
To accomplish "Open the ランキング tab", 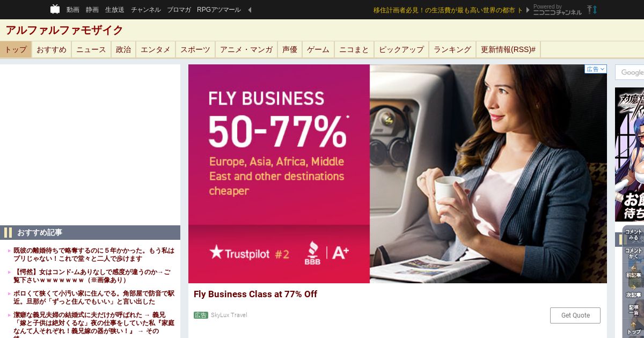I will pos(452,49).
